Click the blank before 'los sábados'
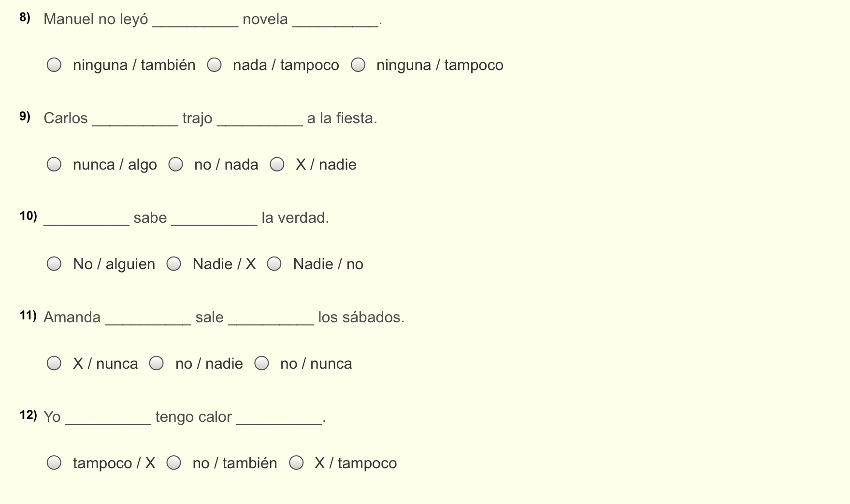Viewport: 850px width, 504px height. [271, 319]
